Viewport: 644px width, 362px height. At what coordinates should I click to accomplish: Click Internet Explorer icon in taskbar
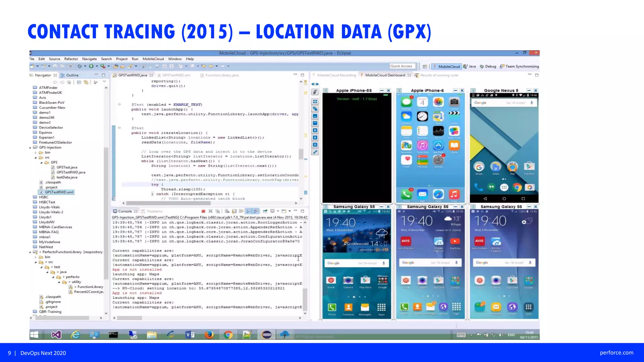[75, 335]
